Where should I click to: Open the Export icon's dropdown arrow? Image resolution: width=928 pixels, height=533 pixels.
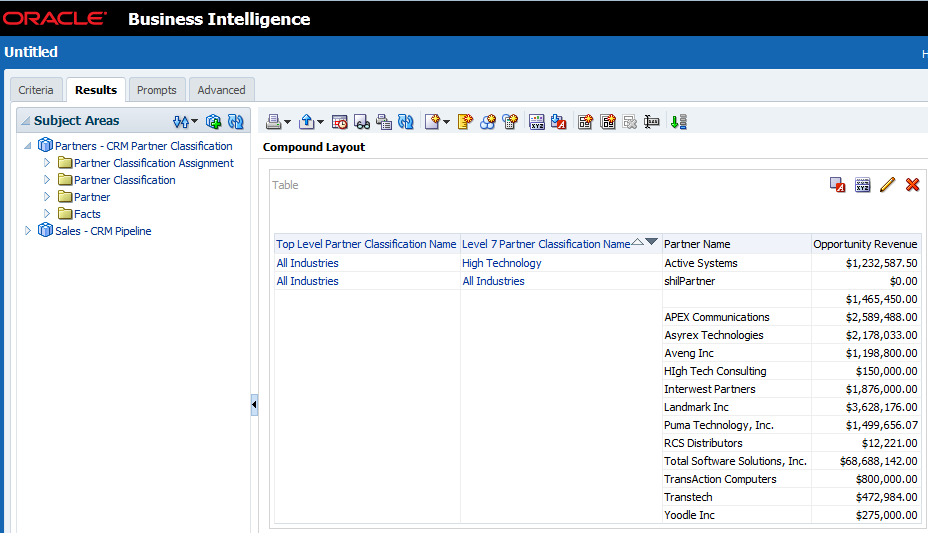tap(320, 122)
